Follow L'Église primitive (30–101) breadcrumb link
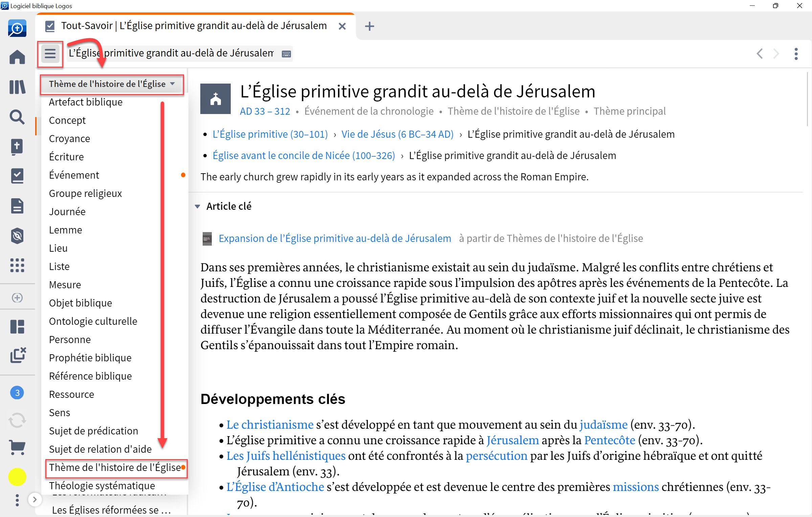Viewport: 812px width, 517px height. pyautogui.click(x=270, y=134)
